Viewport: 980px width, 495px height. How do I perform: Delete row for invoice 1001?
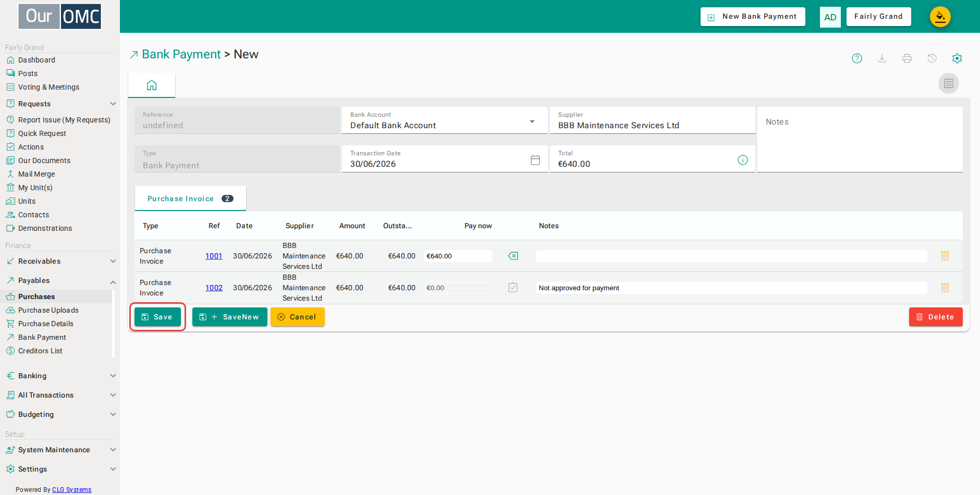pos(945,256)
